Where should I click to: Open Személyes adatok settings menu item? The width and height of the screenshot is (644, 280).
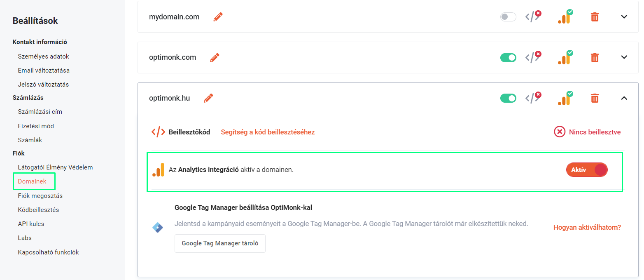[44, 56]
